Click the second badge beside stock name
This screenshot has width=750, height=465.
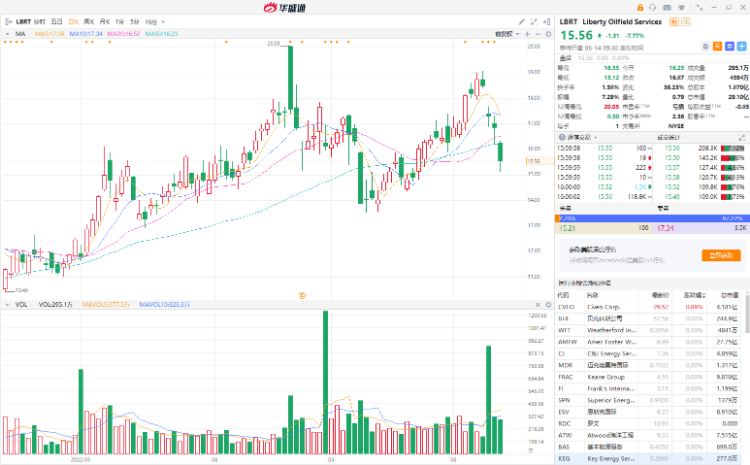click(686, 22)
